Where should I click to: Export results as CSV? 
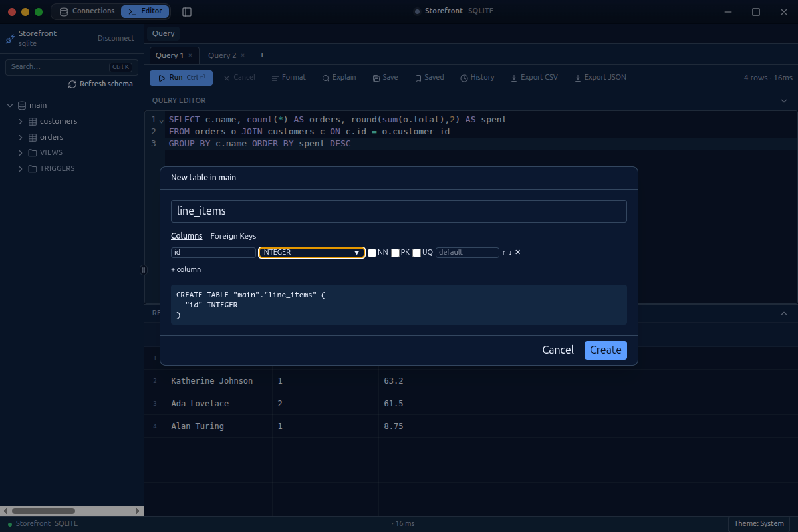pyautogui.click(x=534, y=78)
